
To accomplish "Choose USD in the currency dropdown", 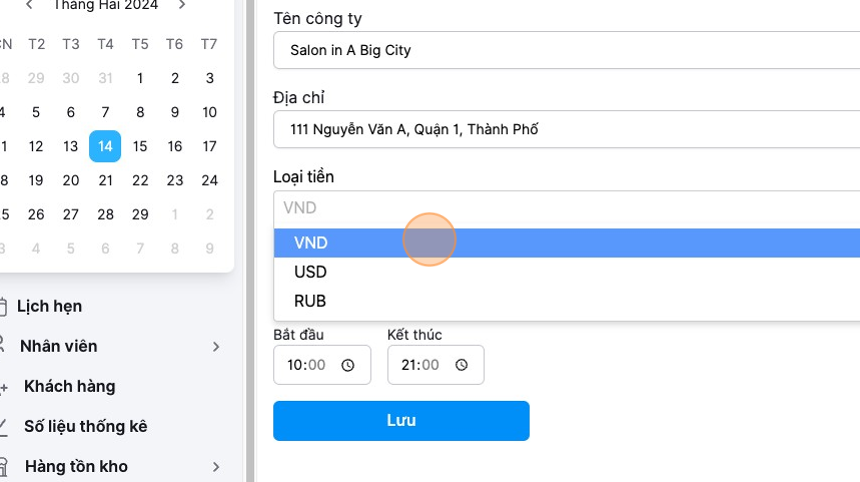I will click(567, 272).
